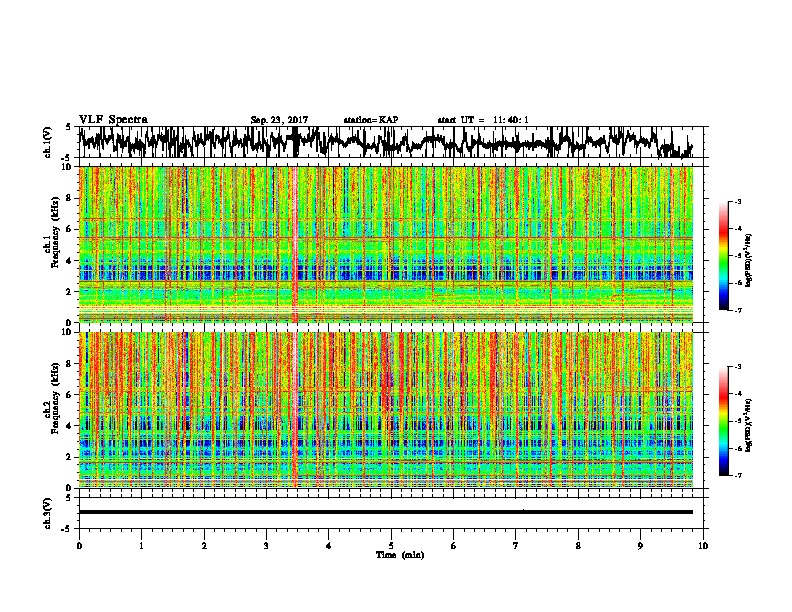Image resolution: width=792 pixels, height=612 pixels.
Task: Click the "VLF Spectra" title text
Action: pos(113,120)
